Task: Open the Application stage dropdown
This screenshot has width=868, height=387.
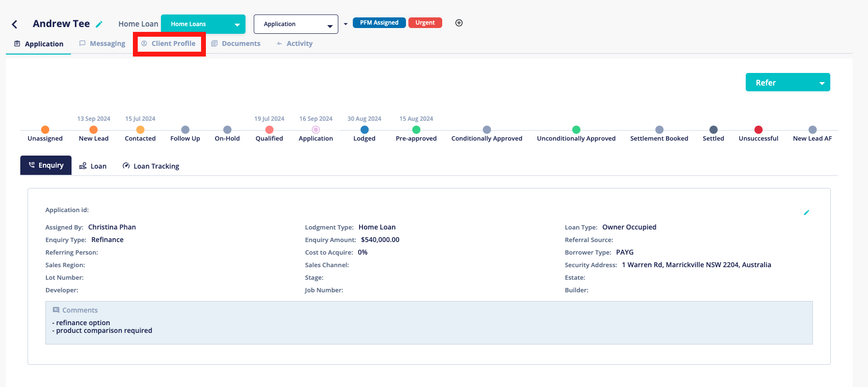Action: 296,24
